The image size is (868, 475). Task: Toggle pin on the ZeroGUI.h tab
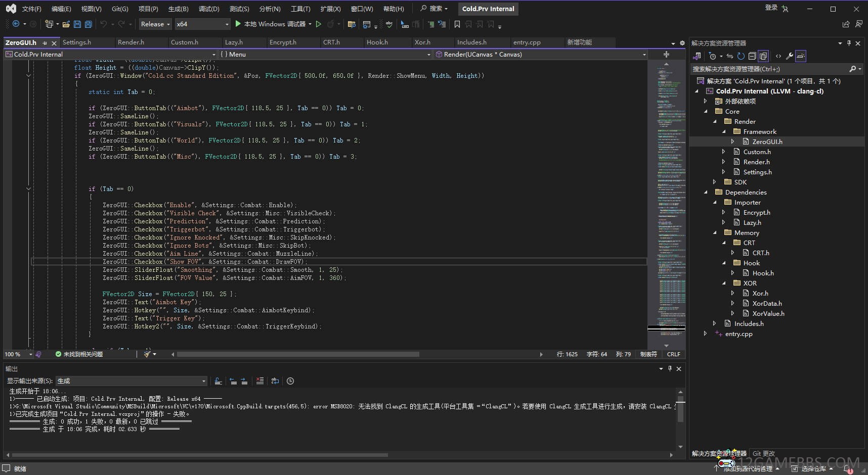pos(45,43)
